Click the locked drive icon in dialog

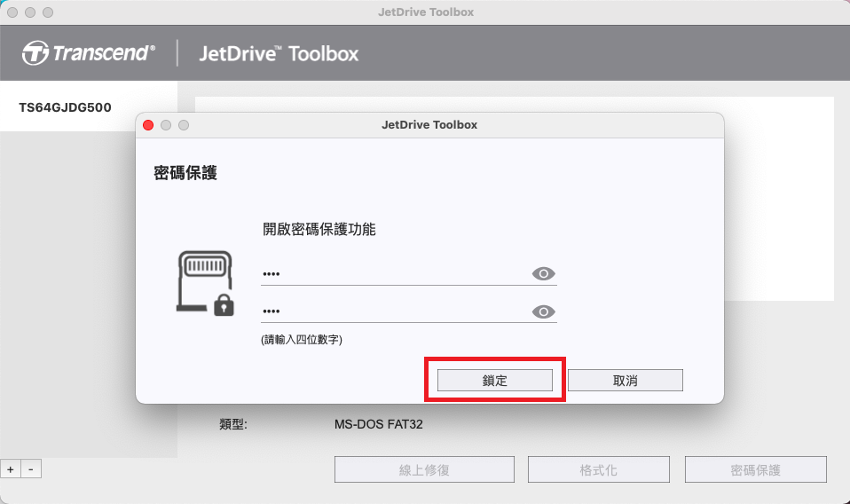coord(205,283)
